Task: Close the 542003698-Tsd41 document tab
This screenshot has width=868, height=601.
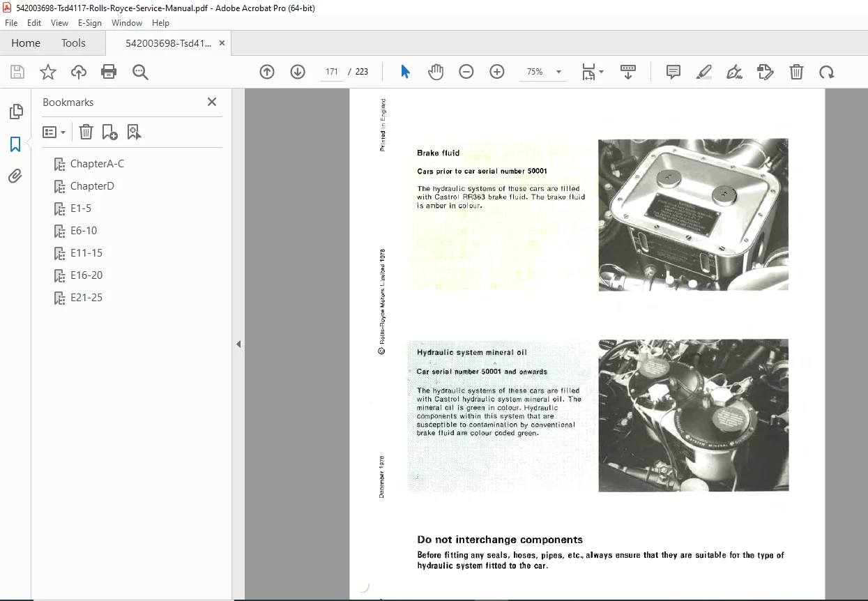Action: (222, 43)
